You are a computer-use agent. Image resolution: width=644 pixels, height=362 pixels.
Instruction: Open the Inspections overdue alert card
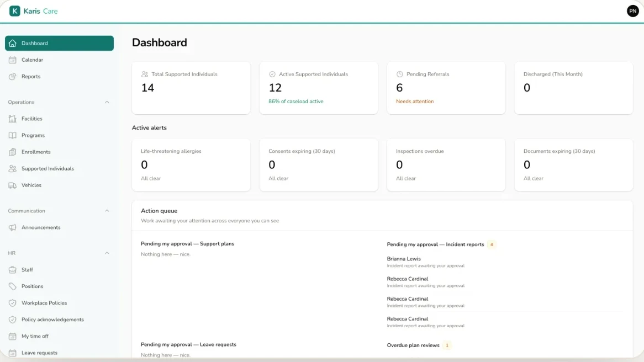446,165
